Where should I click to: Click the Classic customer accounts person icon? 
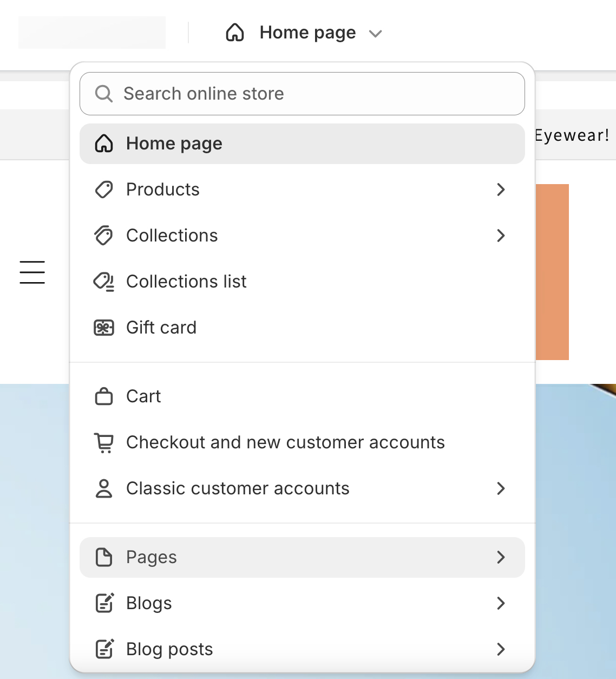coord(104,488)
